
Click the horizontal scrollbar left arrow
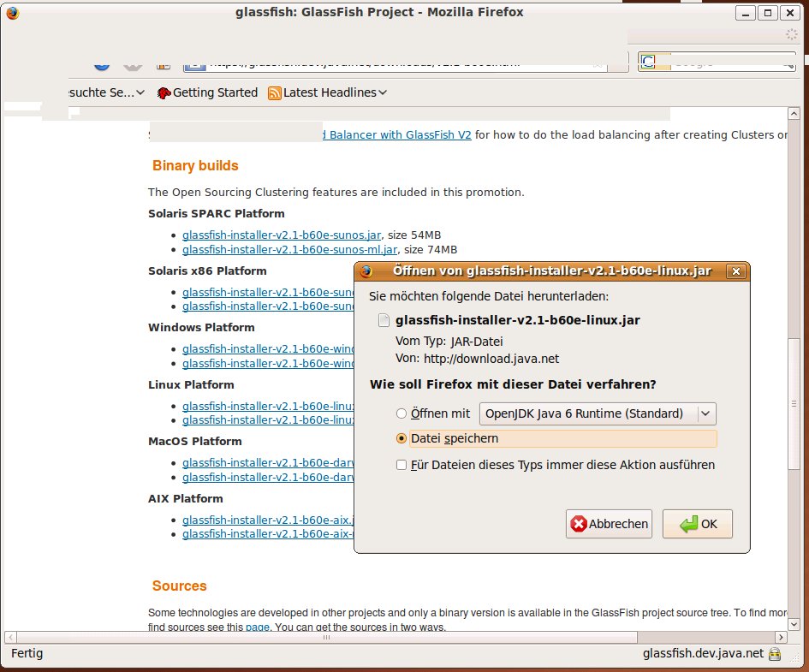10,638
